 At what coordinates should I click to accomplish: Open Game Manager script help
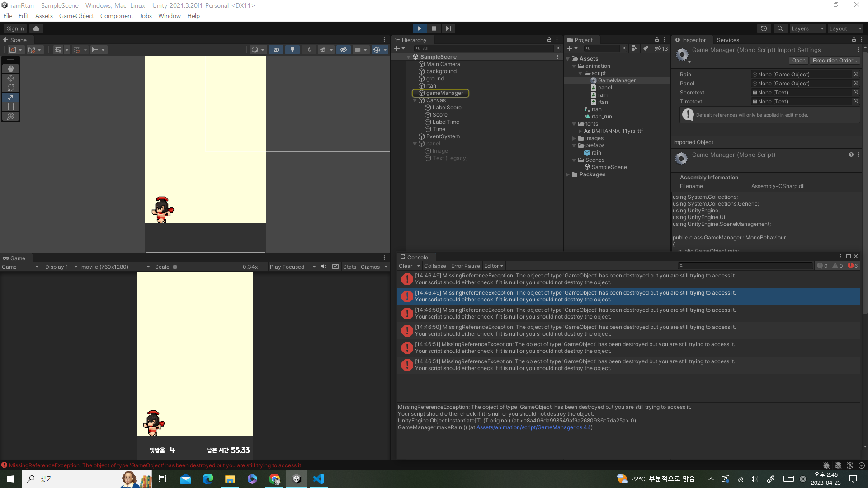[851, 155]
